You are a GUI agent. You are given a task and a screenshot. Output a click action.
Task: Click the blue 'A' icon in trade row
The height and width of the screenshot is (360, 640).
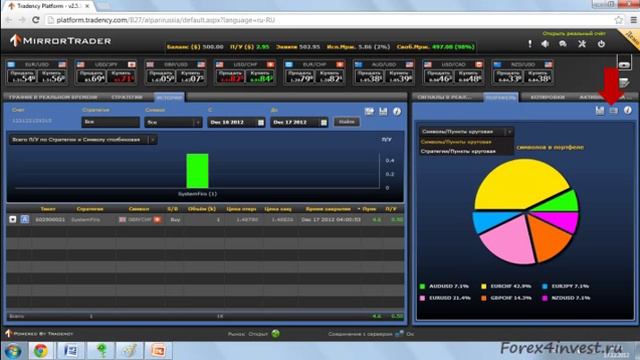pyautogui.click(x=25, y=220)
